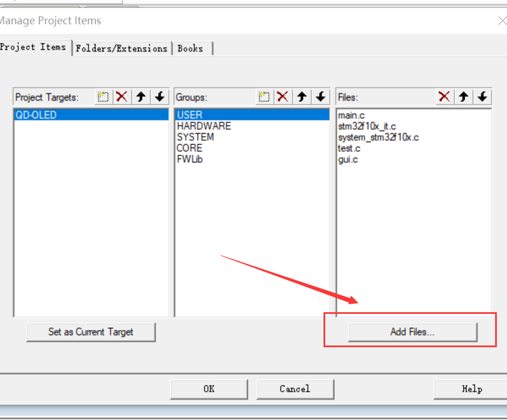The image size is (507, 420).
Task: Delete the selected project target
Action: click(x=122, y=97)
